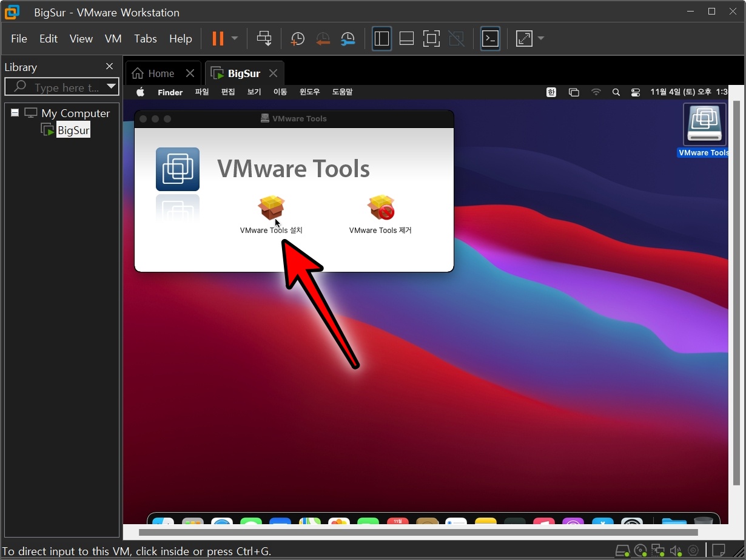Click the VMware Tools 설치 package icon
This screenshot has width=746, height=560.
click(x=271, y=208)
